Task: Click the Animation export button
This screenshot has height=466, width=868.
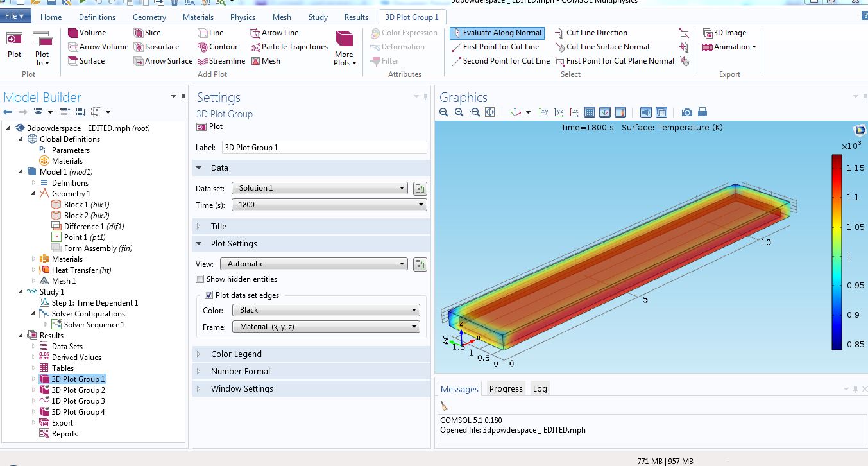Action: tap(729, 47)
